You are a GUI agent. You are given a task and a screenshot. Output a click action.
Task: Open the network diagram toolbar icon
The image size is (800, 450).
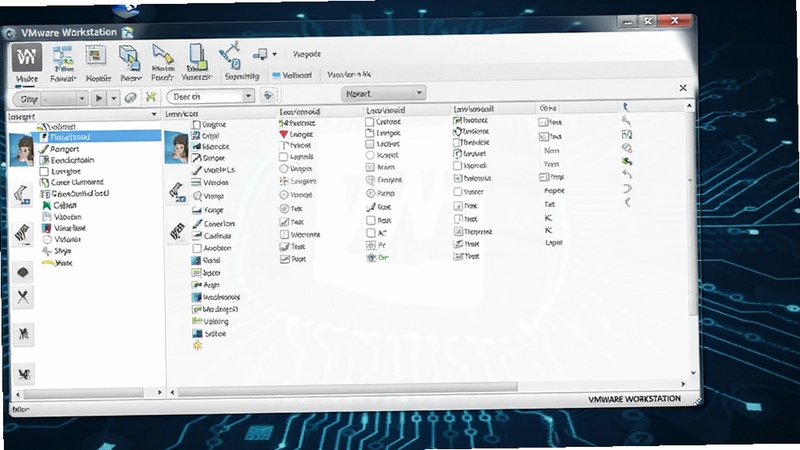[63, 57]
